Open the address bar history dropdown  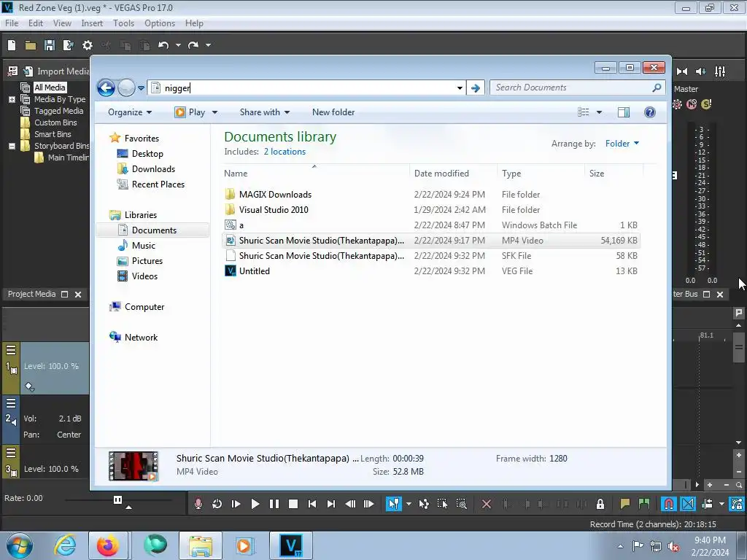click(x=460, y=88)
